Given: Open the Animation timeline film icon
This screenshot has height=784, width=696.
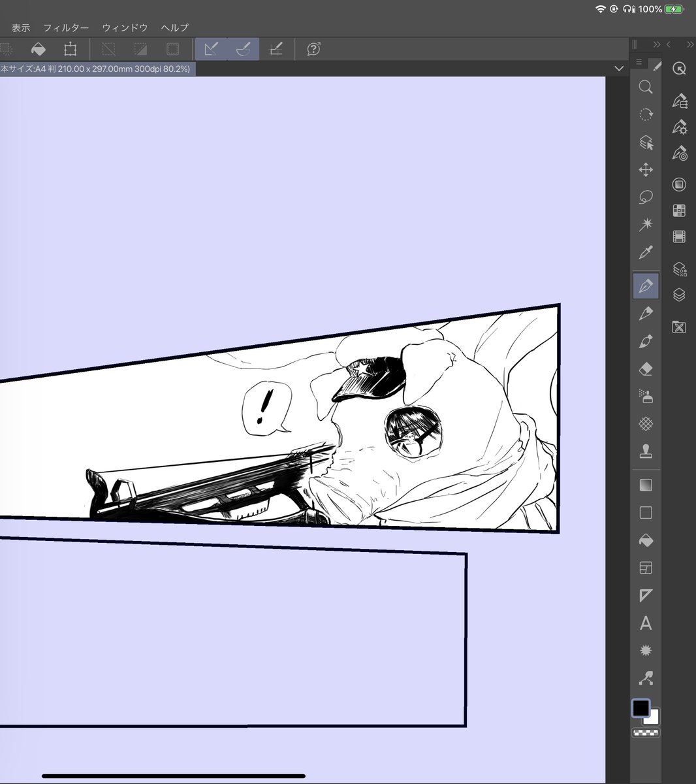Looking at the screenshot, I should (679, 237).
